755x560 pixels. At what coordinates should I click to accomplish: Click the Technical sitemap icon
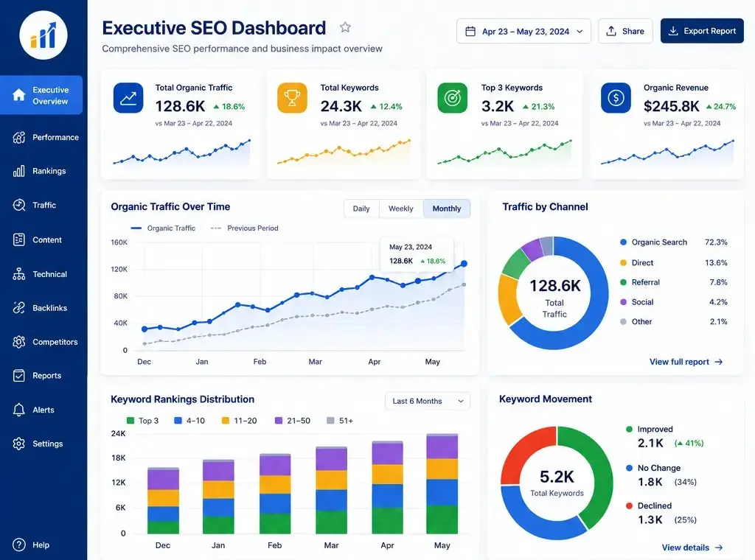pyautogui.click(x=18, y=274)
